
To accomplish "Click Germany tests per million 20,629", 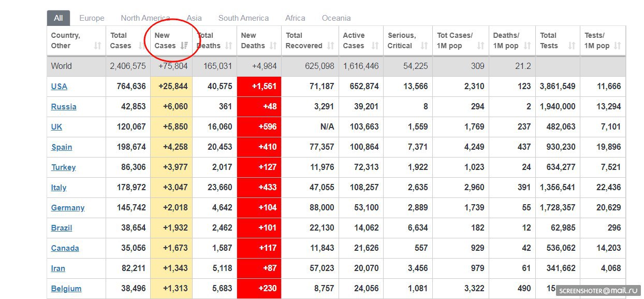I will point(608,208).
